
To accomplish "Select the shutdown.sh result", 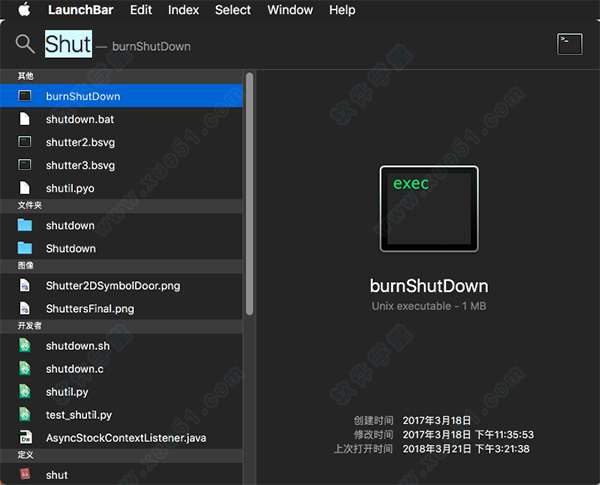I will (x=121, y=345).
